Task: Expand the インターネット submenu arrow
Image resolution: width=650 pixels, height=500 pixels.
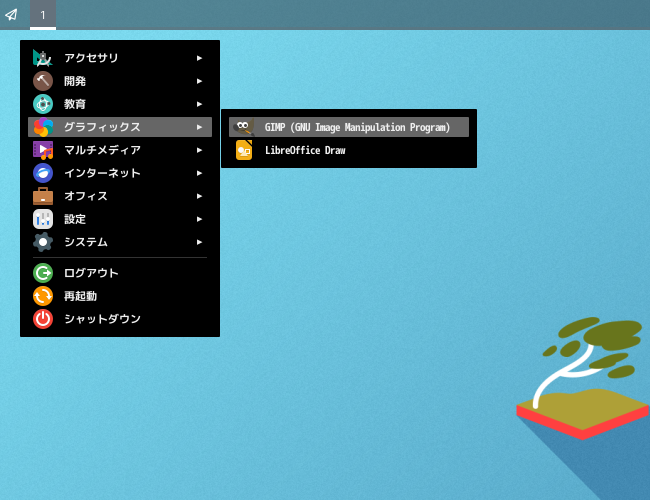Action: point(199,173)
